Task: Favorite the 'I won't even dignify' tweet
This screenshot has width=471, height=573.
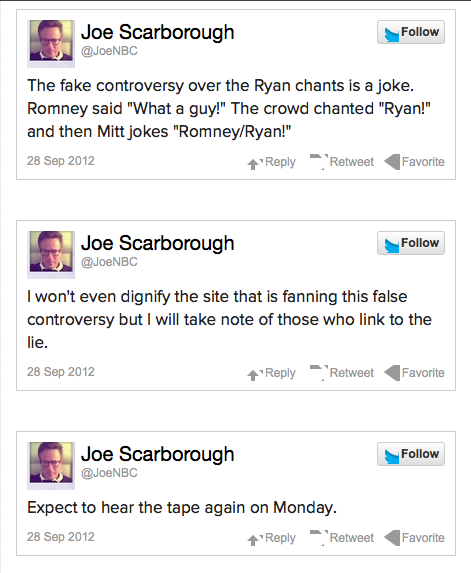Action: pyautogui.click(x=414, y=373)
